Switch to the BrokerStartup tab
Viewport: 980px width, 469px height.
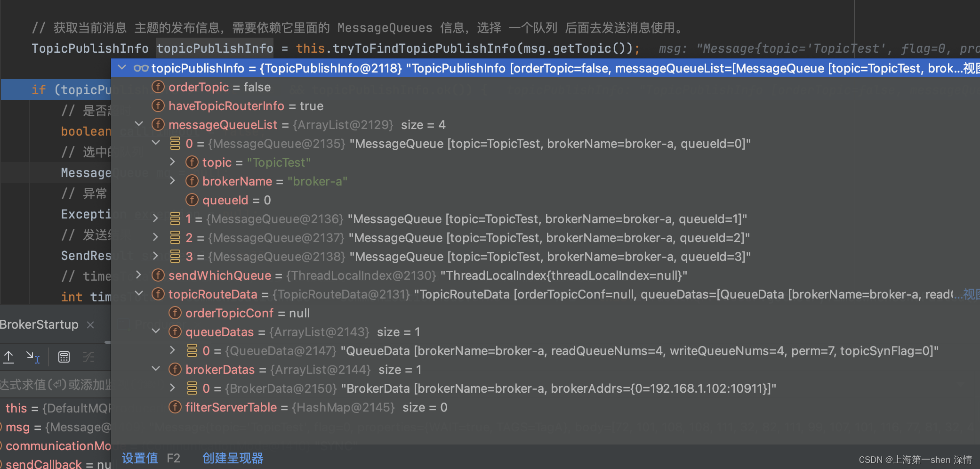point(39,324)
